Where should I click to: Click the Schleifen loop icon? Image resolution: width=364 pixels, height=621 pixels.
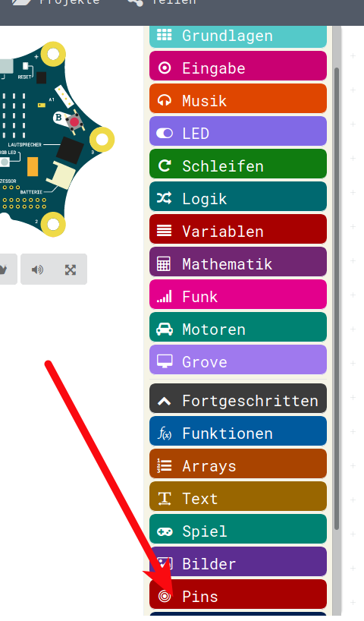coord(165,165)
